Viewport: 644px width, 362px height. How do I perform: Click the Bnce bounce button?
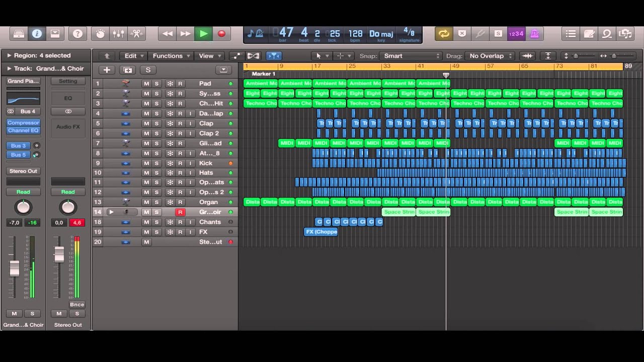click(77, 305)
